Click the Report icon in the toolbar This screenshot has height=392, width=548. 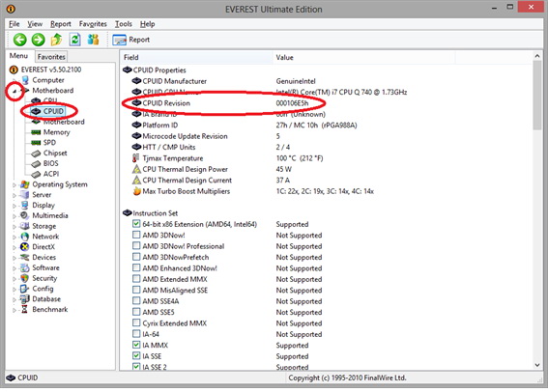coord(119,40)
